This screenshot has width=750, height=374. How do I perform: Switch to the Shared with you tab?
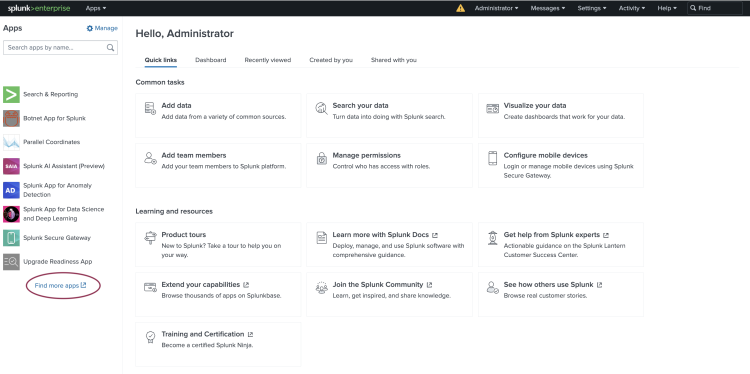tap(394, 60)
